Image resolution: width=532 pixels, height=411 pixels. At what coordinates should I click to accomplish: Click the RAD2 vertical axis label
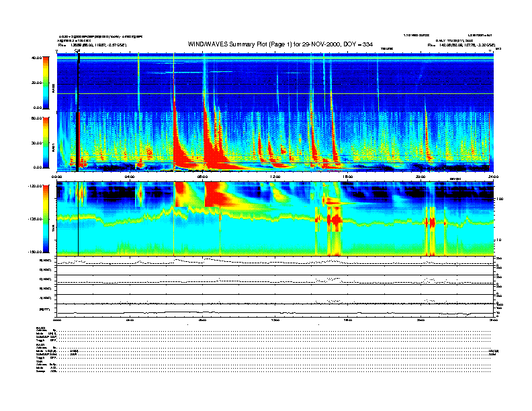click(53, 88)
